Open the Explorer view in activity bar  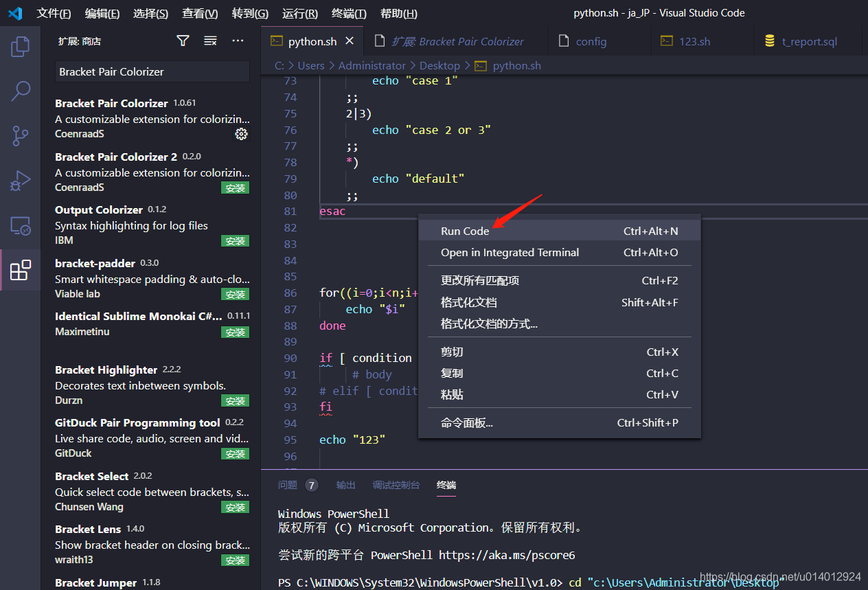pyautogui.click(x=20, y=47)
